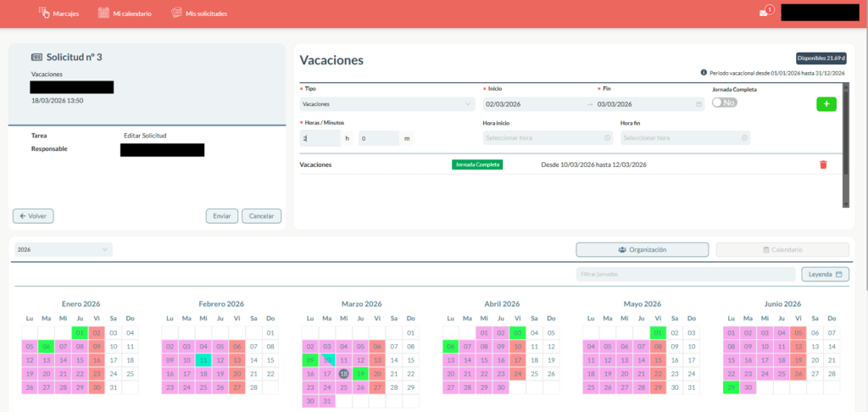Open Marcajes in the top menu
The width and height of the screenshot is (868, 412).
tap(63, 13)
